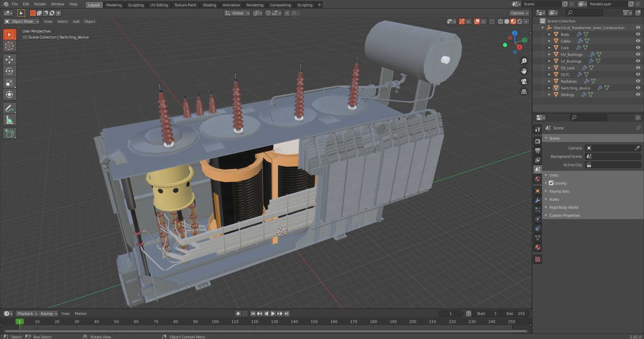Switch perspective/orthographic grid icon

tap(524, 91)
